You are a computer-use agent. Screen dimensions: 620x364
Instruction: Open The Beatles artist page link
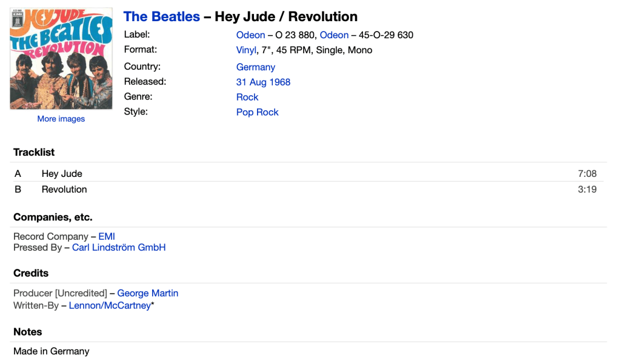click(162, 17)
